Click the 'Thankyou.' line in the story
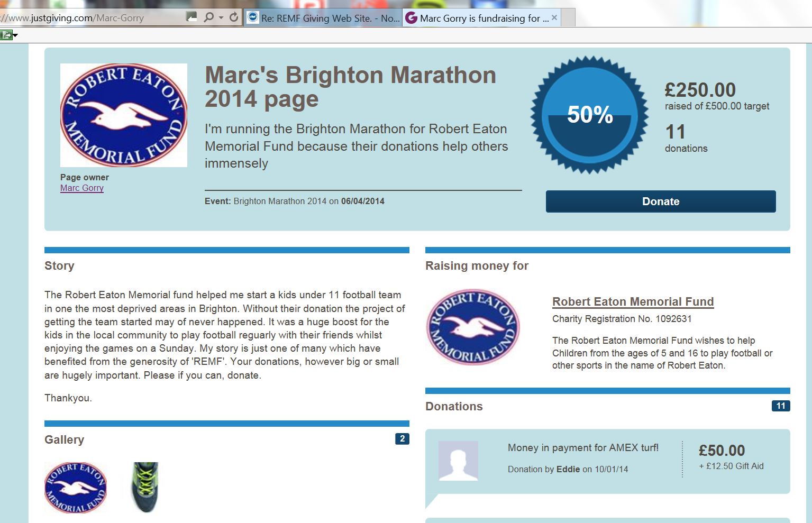 click(68, 398)
